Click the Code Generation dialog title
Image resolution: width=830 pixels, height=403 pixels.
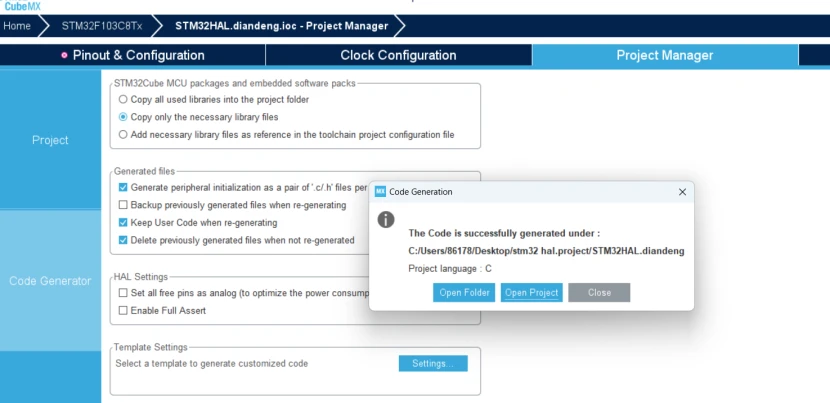click(421, 192)
